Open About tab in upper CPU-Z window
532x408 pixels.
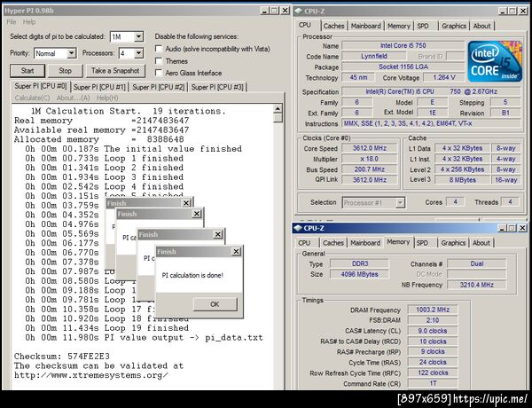481,26
